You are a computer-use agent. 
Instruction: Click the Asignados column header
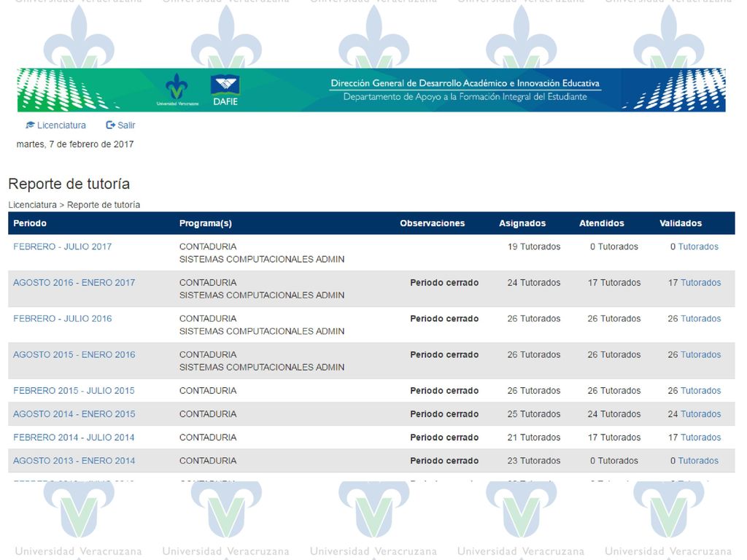pos(522,223)
